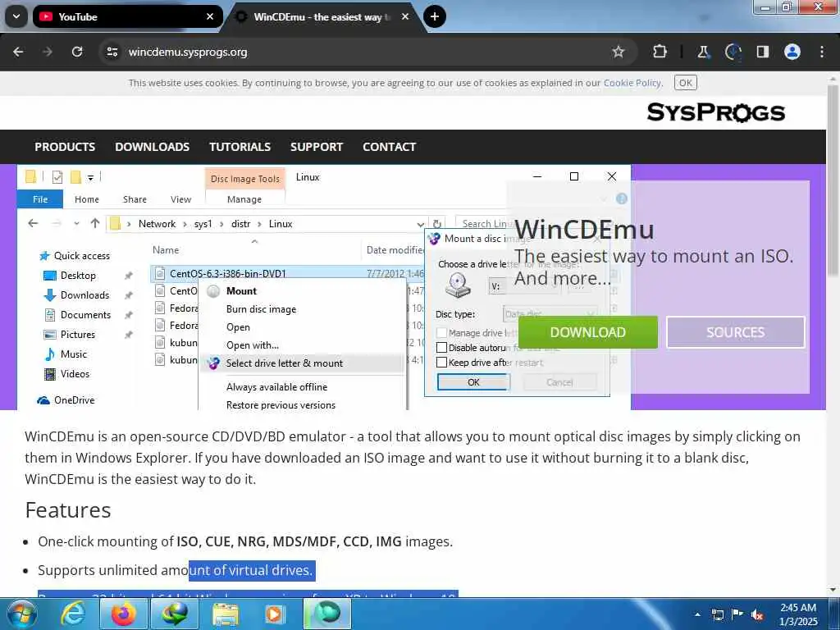Reload the current page
The height and width of the screenshot is (630, 840).
77,52
